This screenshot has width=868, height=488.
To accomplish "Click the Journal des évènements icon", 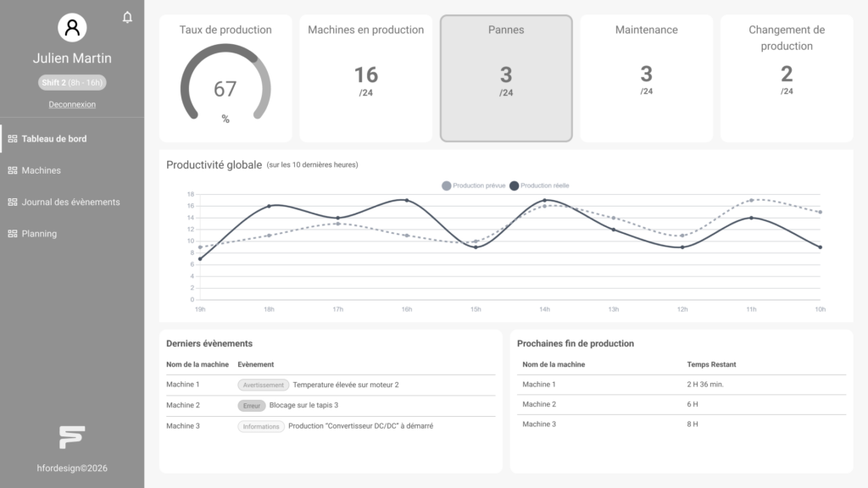I will coord(12,202).
